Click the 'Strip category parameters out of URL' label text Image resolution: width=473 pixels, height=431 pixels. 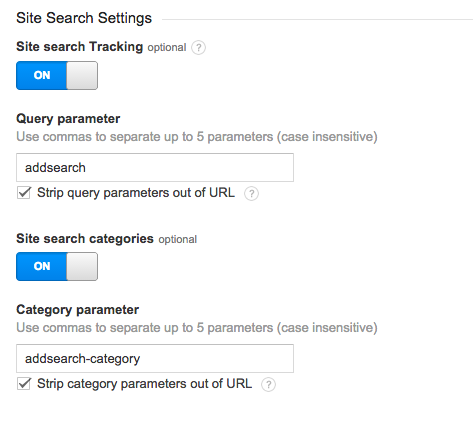pyautogui.click(x=144, y=384)
